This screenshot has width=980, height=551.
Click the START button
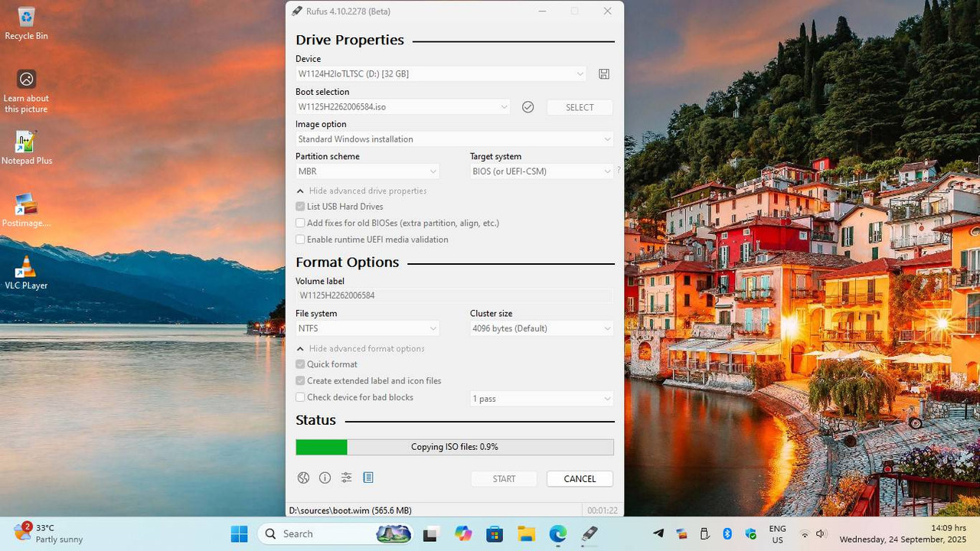504,479
